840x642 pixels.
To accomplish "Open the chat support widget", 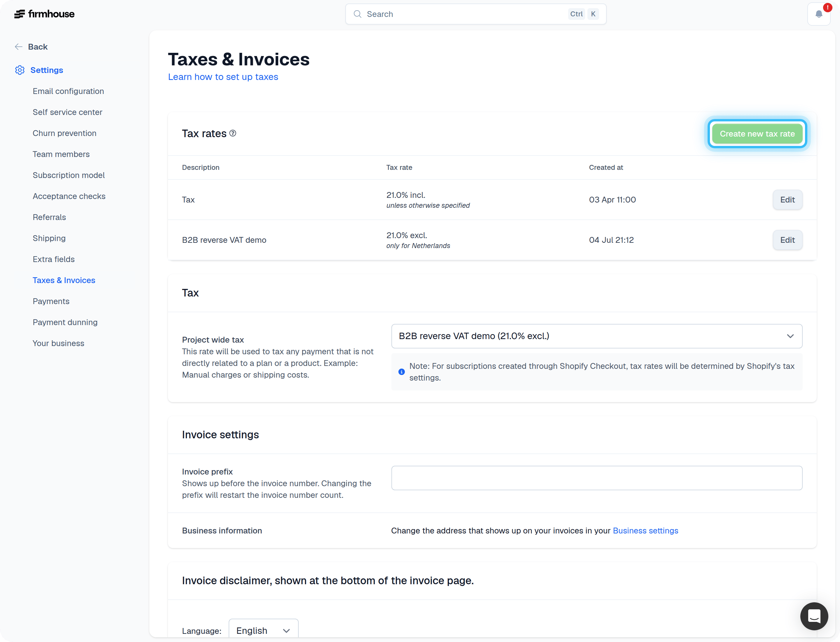I will pyautogui.click(x=814, y=616).
